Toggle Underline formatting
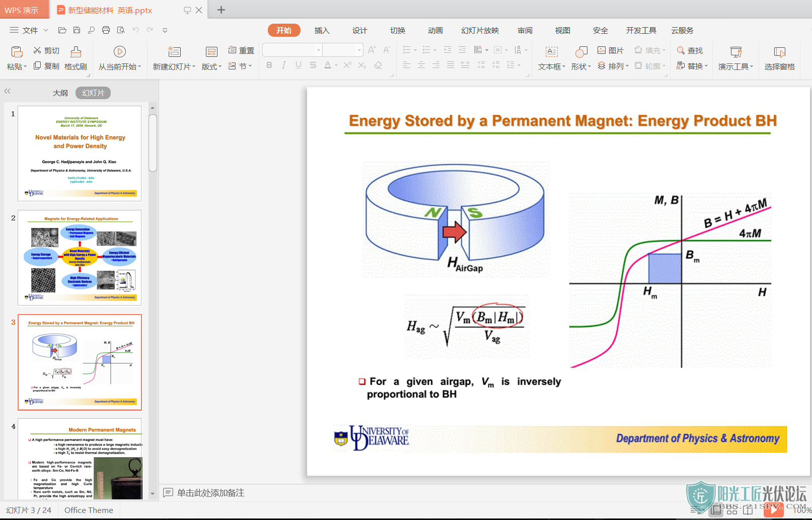This screenshot has height=520, width=812. click(299, 65)
